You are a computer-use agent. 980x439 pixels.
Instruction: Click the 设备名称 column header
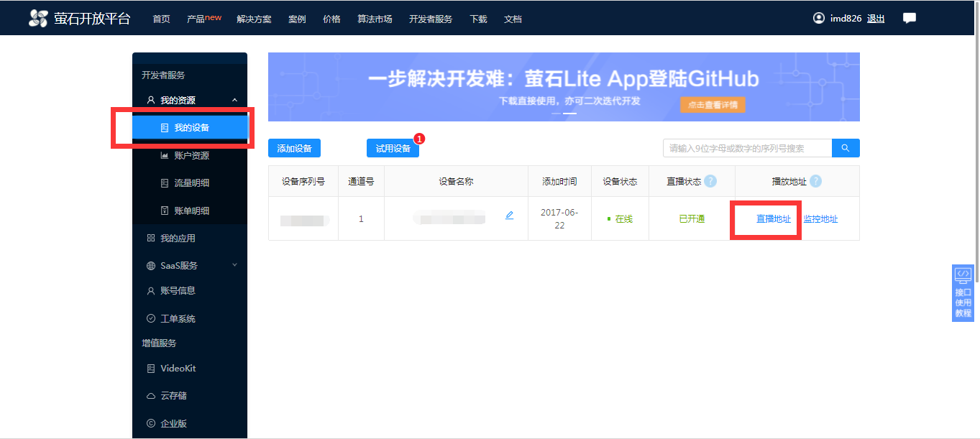[x=456, y=182]
